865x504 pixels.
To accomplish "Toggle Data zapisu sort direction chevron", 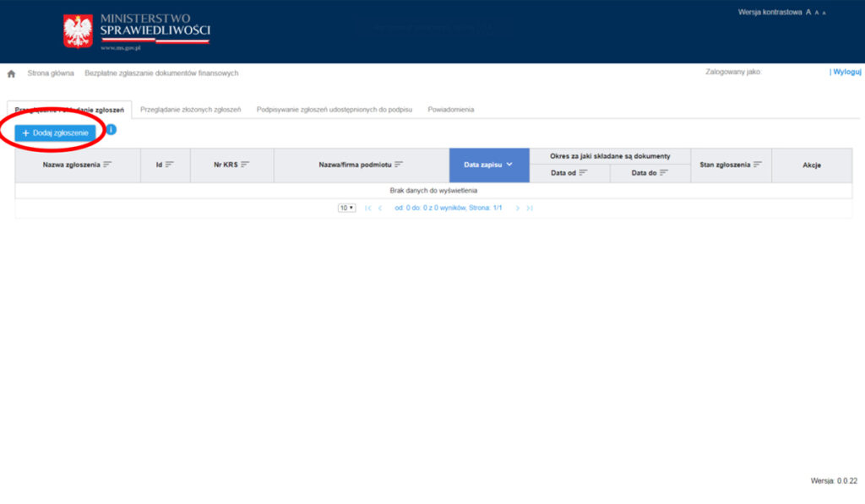I will click(x=509, y=165).
